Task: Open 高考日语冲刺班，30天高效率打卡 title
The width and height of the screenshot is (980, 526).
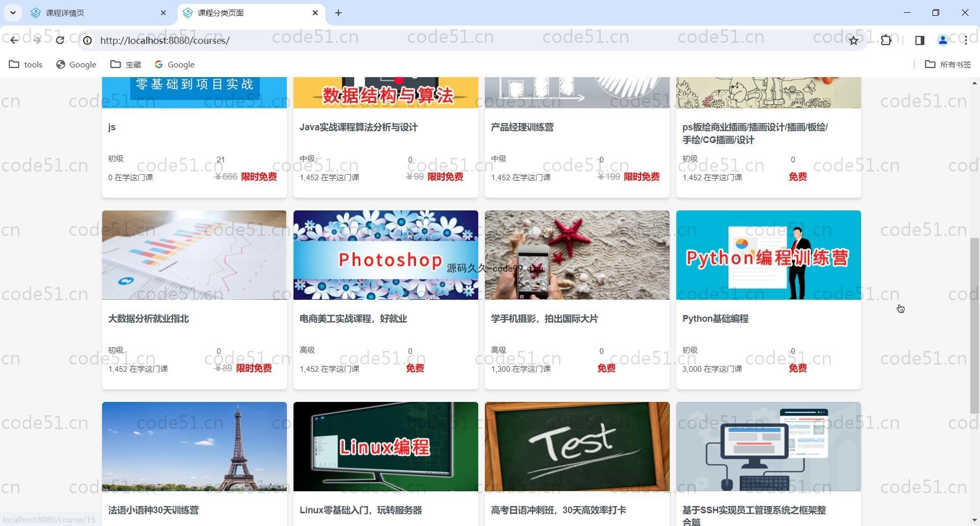Action: click(x=559, y=510)
